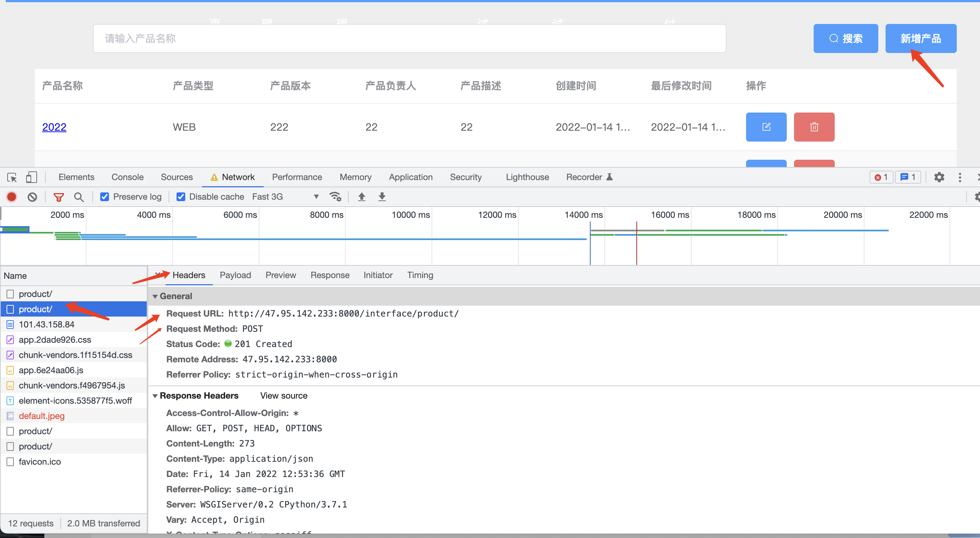
Task: Uncheck Preserve log checkbox
Action: pos(105,196)
